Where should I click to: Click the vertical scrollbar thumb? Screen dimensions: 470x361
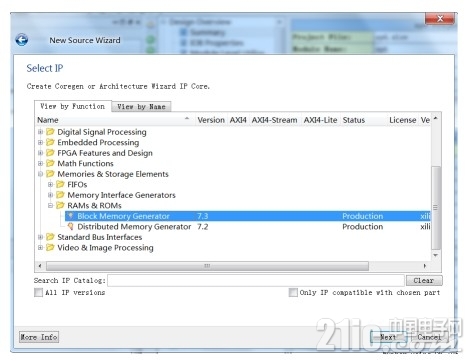click(x=435, y=207)
